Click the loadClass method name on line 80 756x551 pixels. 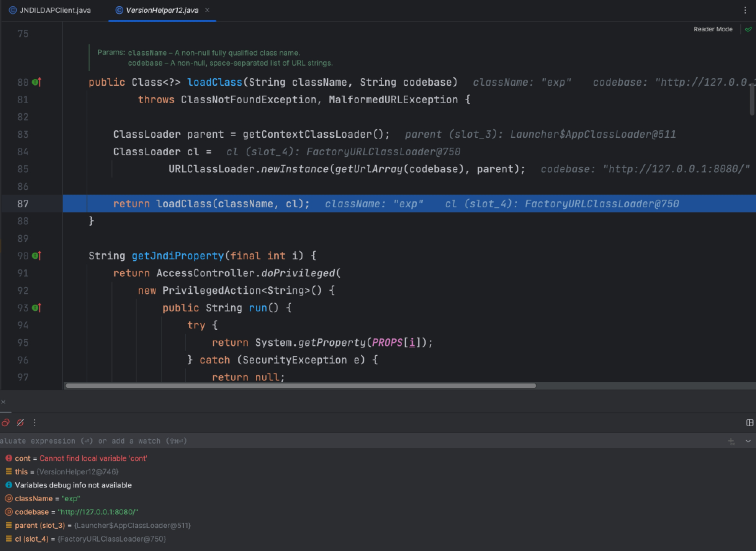pos(215,82)
